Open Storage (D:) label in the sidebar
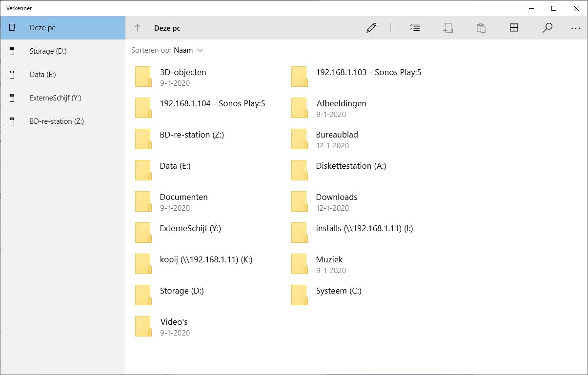588x375 pixels. [x=48, y=51]
